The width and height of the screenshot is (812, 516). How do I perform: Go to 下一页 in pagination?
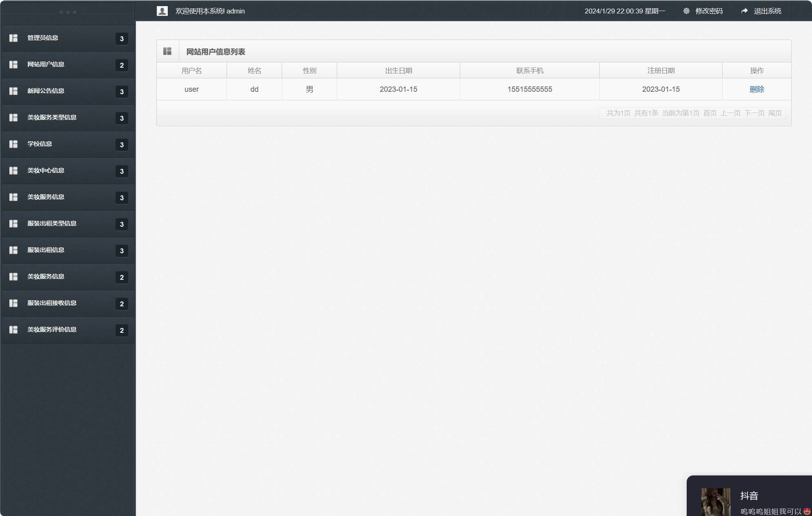[x=754, y=113]
